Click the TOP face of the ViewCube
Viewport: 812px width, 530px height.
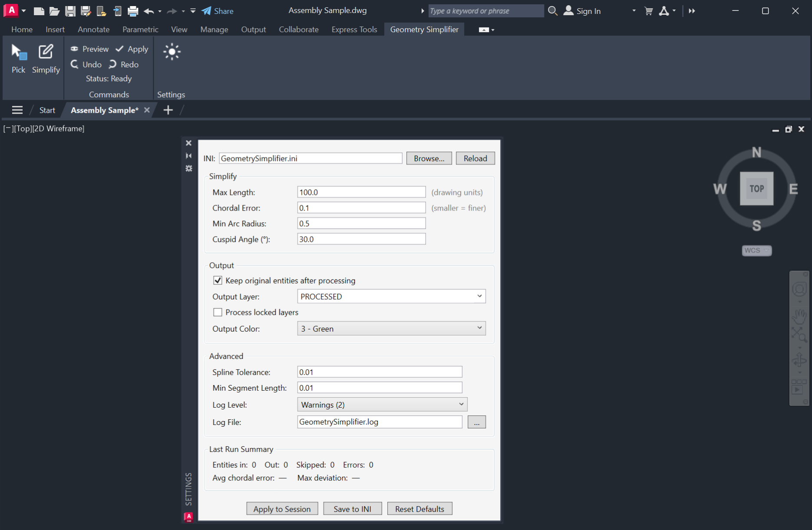point(757,189)
